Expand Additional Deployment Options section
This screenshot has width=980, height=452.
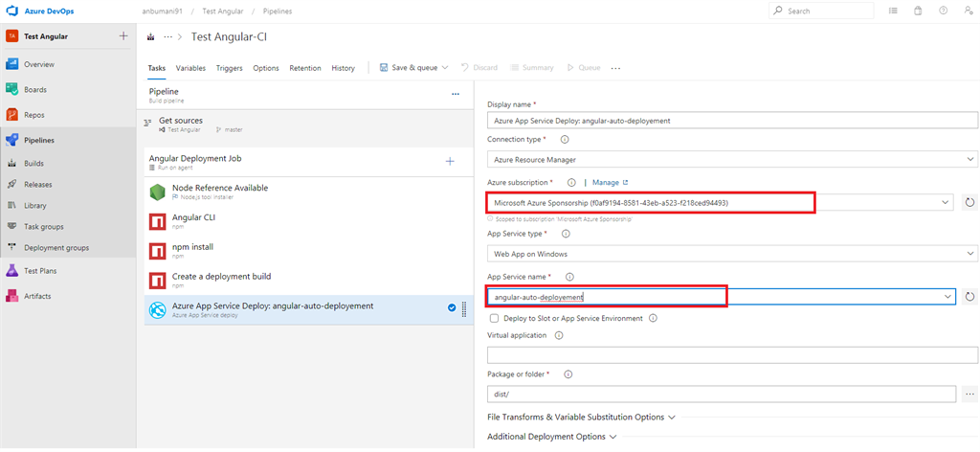click(552, 437)
